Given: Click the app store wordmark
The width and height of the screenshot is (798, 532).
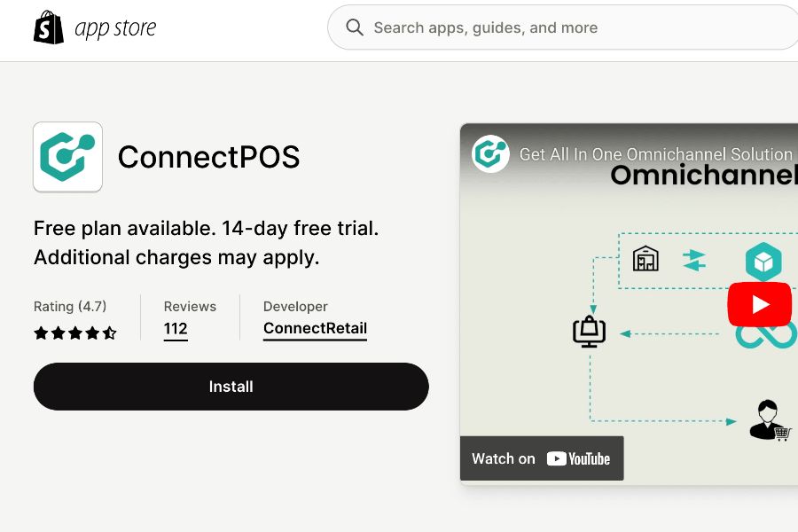Looking at the screenshot, I should pos(114,27).
